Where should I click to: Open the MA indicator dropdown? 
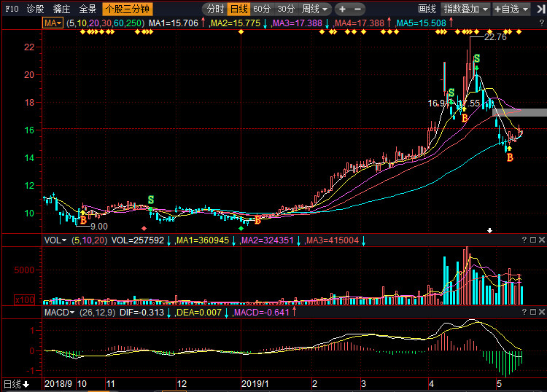[53, 23]
